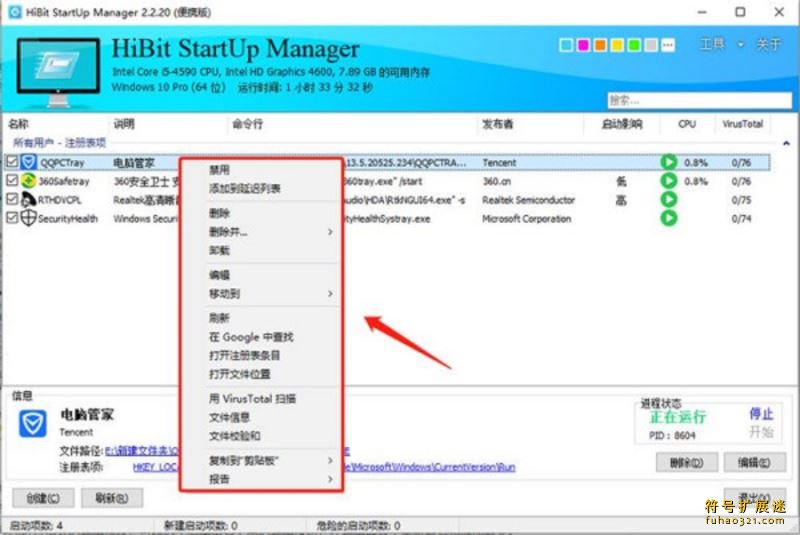Choose 打开注册表条目
The image size is (800, 535).
(244, 355)
